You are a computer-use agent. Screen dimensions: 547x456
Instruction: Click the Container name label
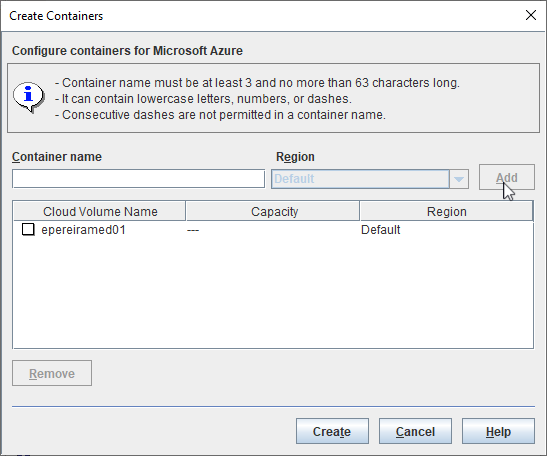coord(57,157)
